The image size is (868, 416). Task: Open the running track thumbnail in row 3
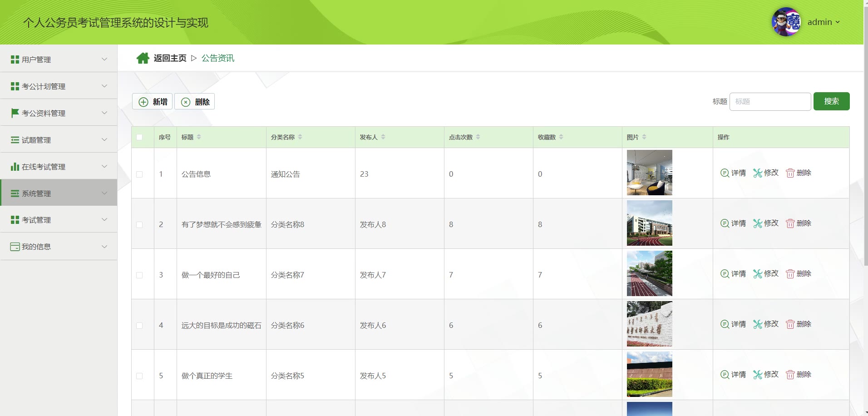[x=649, y=273]
